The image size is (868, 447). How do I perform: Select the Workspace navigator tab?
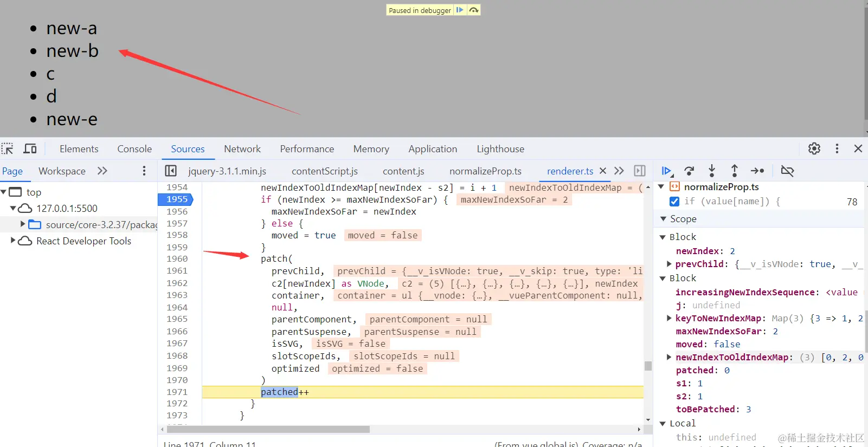[x=62, y=171]
